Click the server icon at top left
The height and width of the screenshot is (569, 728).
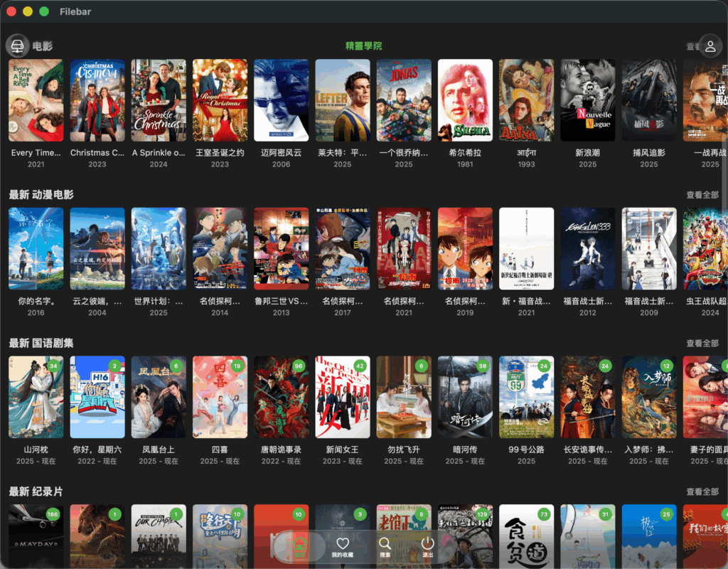(x=18, y=46)
